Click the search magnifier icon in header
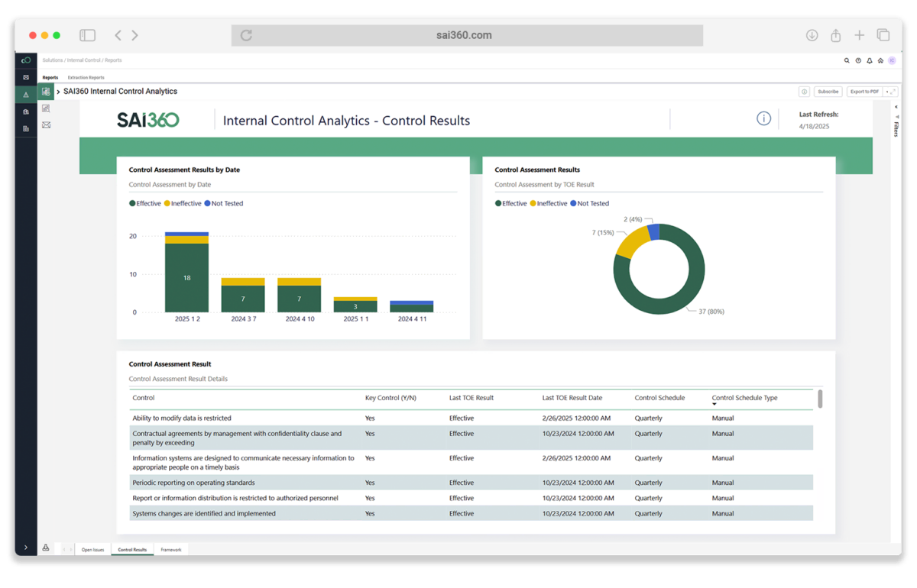Viewport: 917px width, 588px height. (x=847, y=60)
